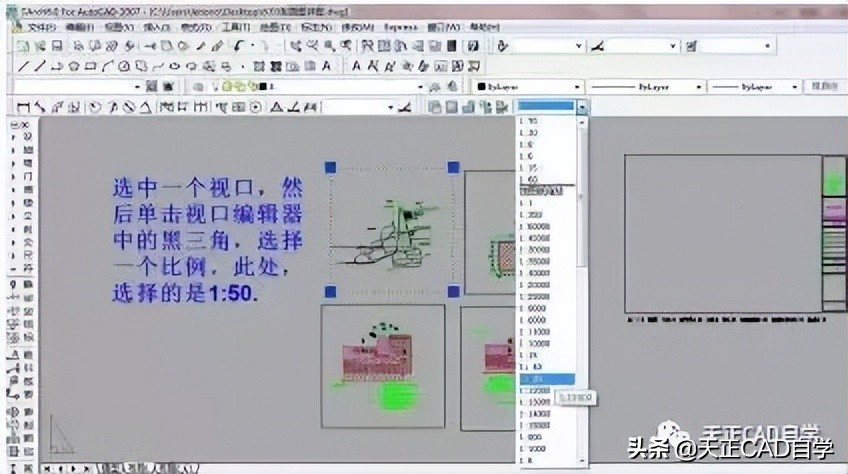Click top-left blue grip of selected viewport
Viewport: 848px width, 474px height.
tap(330, 167)
